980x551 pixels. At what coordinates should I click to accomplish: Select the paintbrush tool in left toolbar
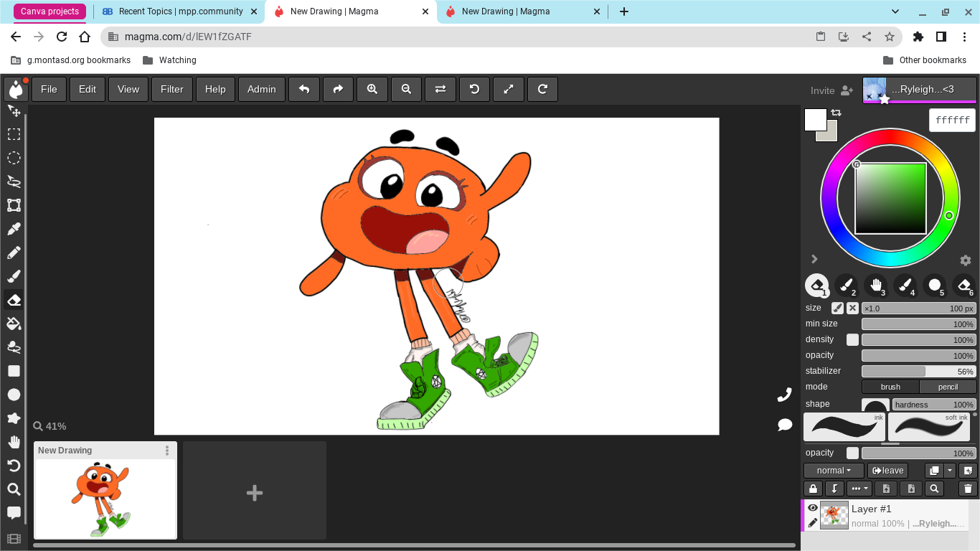coord(14,276)
